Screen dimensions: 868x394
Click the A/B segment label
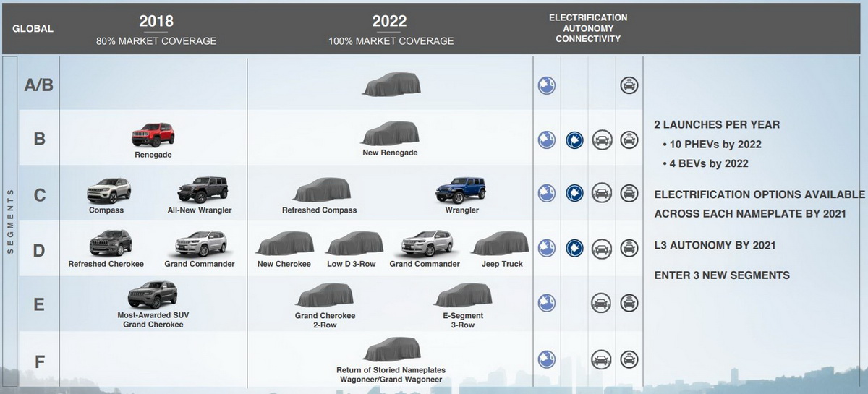[x=39, y=85]
